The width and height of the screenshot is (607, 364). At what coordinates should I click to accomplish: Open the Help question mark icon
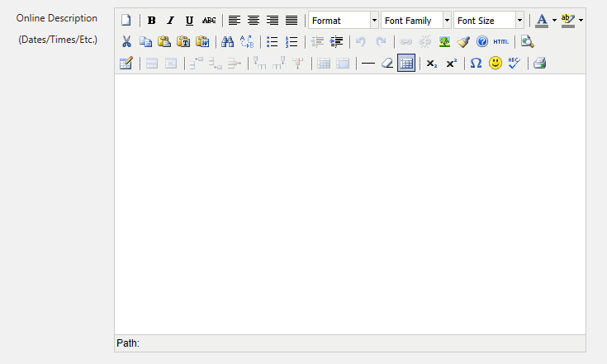coord(482,41)
